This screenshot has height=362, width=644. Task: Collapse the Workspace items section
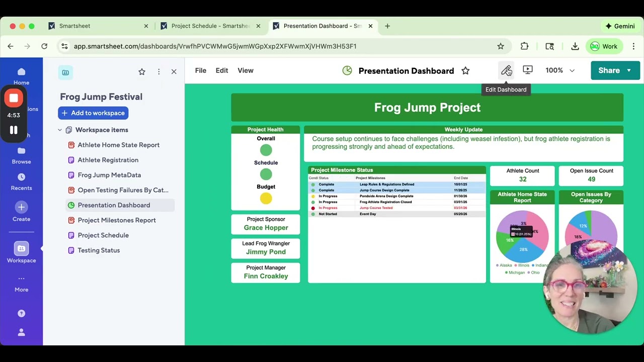(60, 130)
